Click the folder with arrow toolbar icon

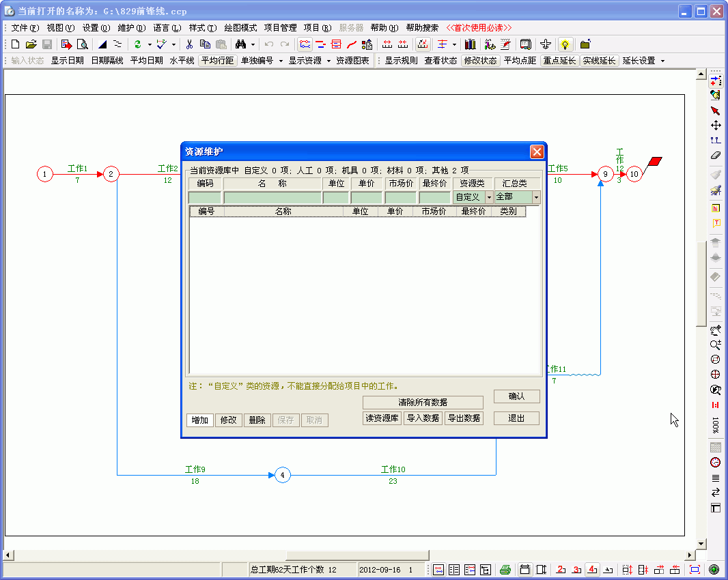pyautogui.click(x=585, y=44)
